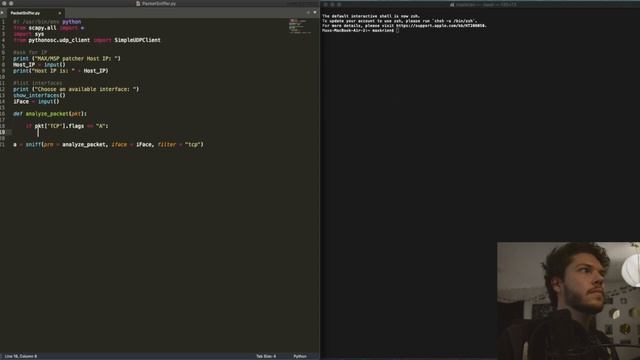The image size is (640, 360).
Task: Click the 'a = sniff(...)' line
Action: coord(108,144)
